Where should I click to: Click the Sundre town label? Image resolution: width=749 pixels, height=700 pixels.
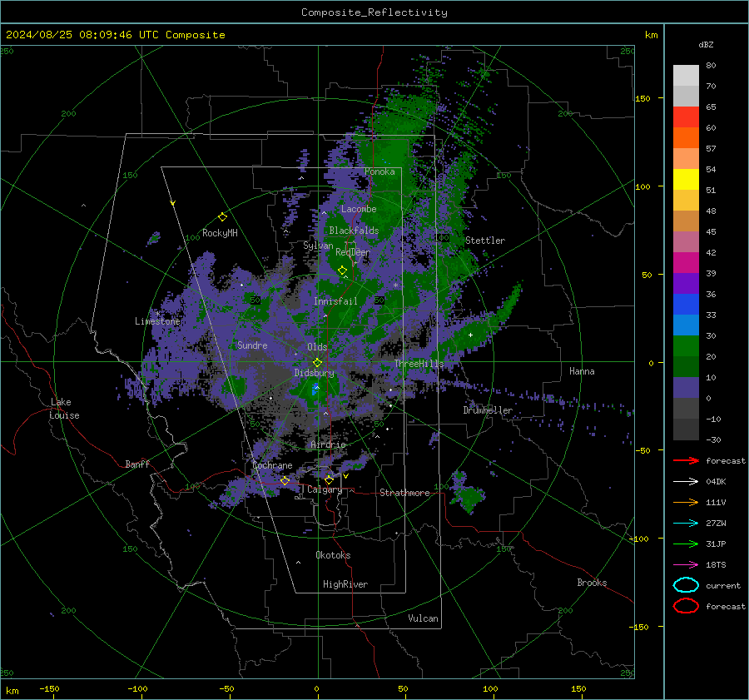(x=252, y=345)
